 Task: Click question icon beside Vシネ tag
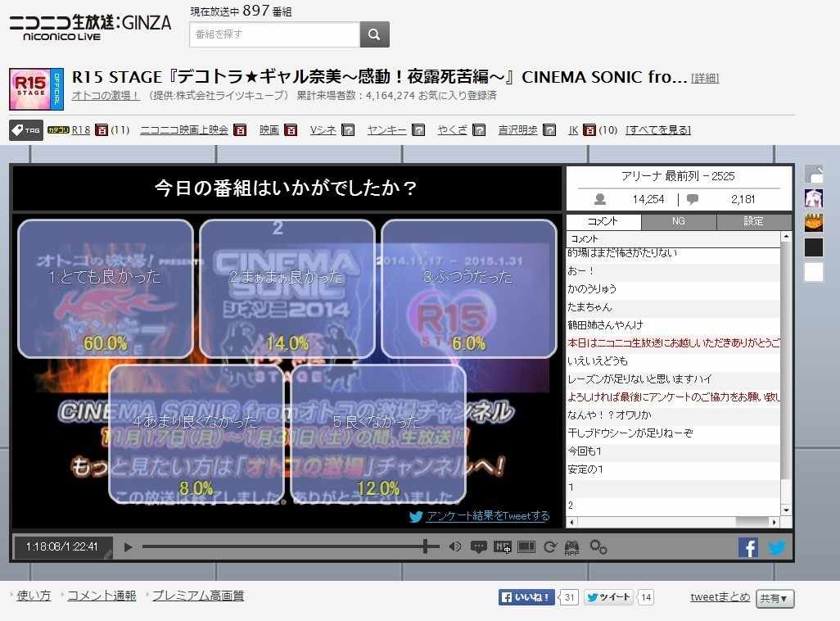pos(348,129)
